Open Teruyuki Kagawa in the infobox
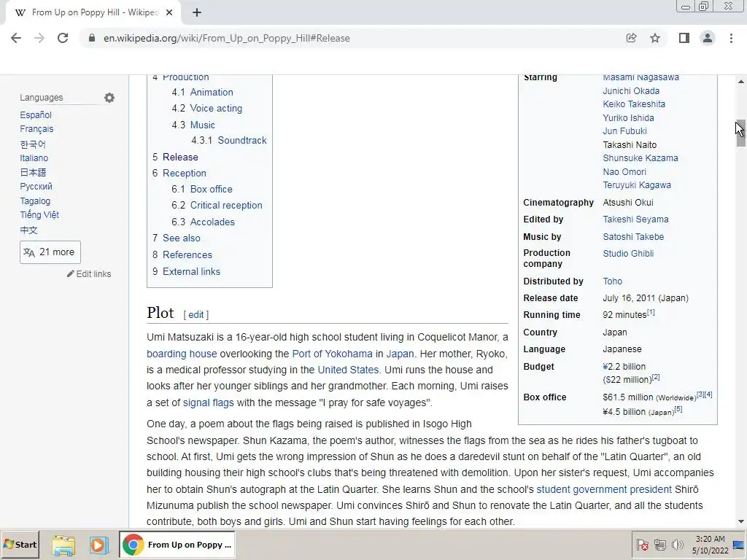Viewport: 747px width, 560px height. 637,185
